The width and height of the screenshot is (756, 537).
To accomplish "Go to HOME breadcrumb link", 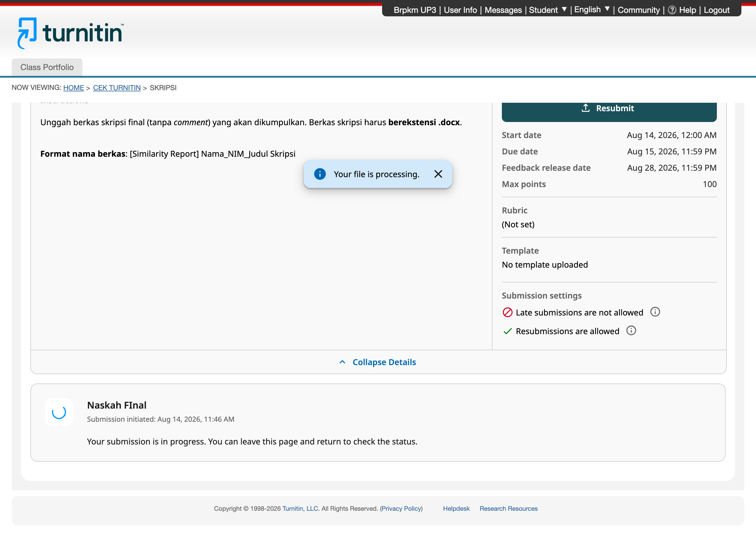I will pos(74,88).
